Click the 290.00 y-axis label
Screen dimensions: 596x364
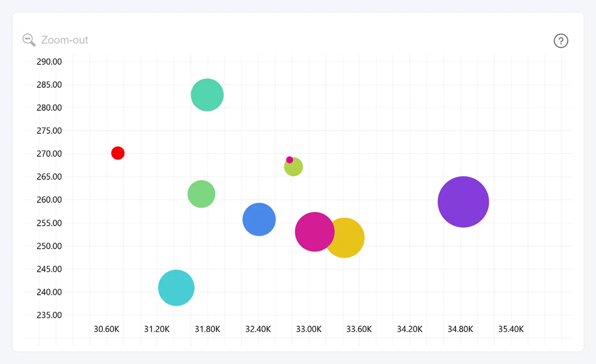49,62
